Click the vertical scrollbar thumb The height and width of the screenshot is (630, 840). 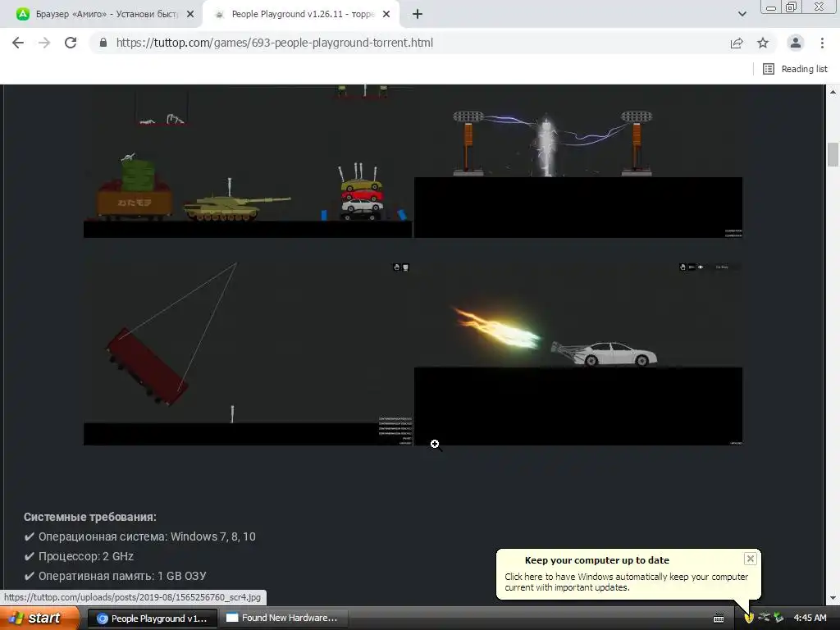(x=833, y=154)
